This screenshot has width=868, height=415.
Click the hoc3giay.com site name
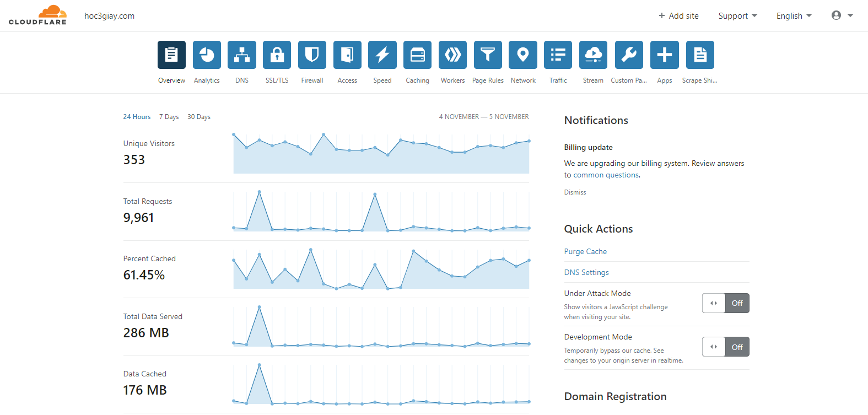pos(109,16)
